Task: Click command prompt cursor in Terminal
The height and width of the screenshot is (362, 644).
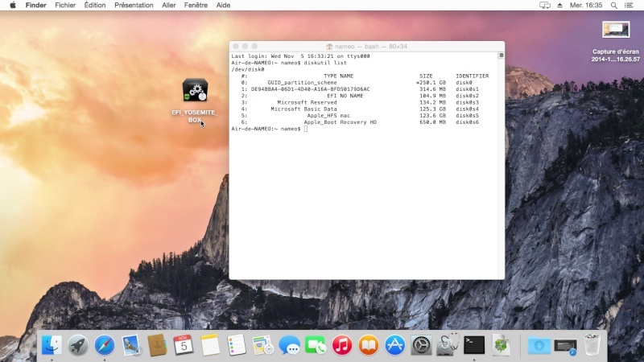Action: point(306,129)
